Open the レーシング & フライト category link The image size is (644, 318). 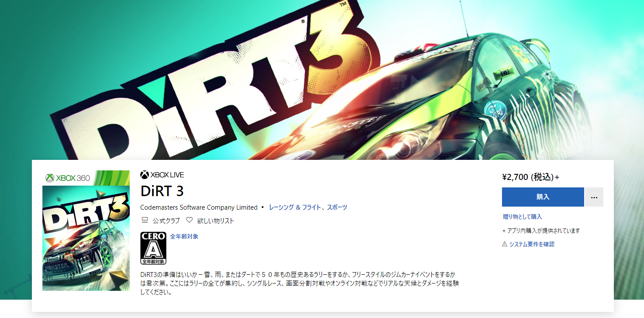point(295,207)
